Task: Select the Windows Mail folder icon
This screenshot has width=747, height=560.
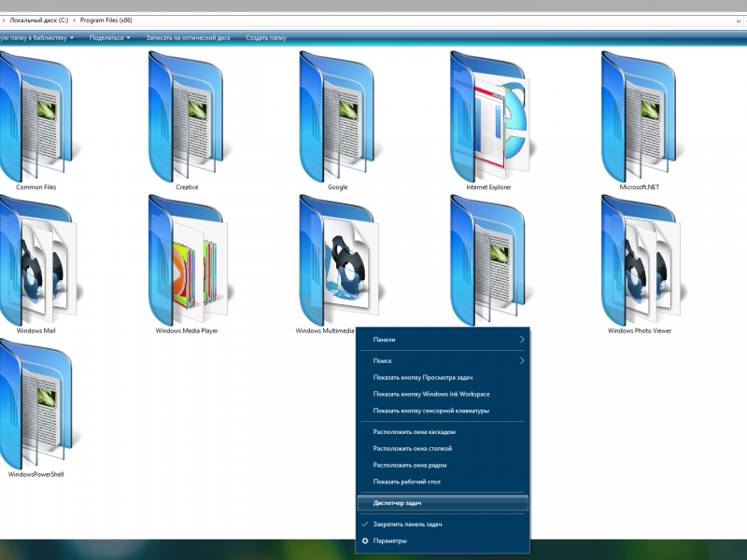Action: (38, 260)
